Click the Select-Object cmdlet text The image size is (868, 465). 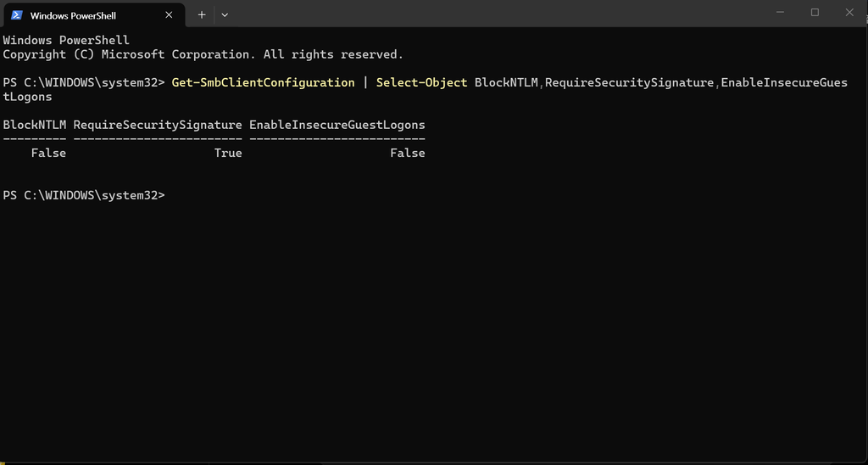click(x=422, y=82)
